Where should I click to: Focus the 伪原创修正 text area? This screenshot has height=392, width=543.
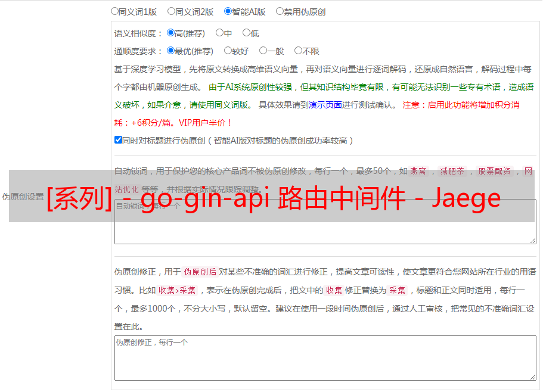(x=325, y=357)
